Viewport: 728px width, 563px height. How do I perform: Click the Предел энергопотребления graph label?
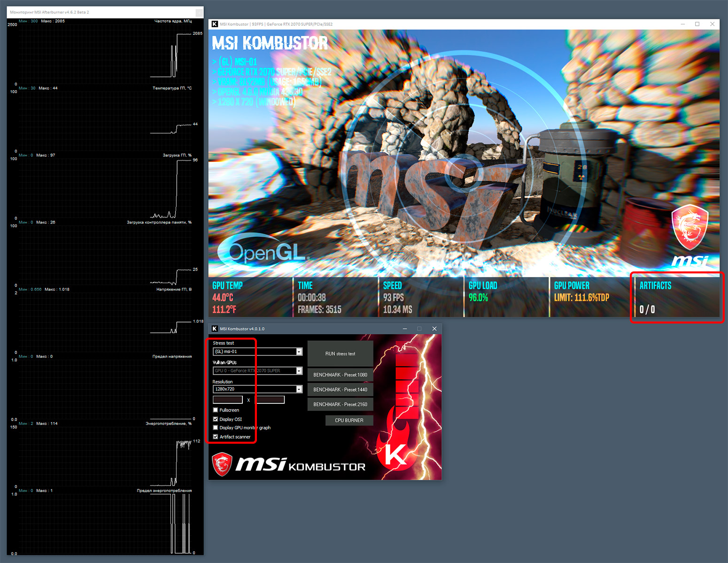point(164,491)
